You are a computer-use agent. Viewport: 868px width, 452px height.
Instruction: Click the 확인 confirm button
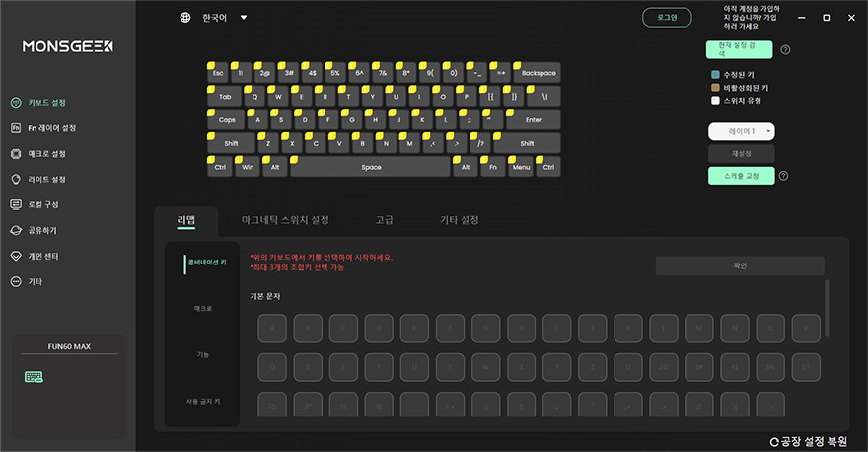tap(740, 265)
